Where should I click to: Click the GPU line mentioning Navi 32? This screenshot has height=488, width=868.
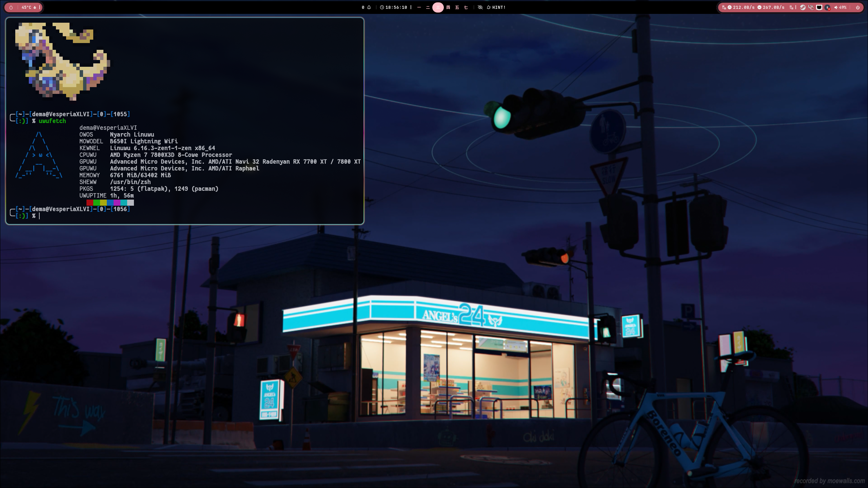click(x=235, y=162)
